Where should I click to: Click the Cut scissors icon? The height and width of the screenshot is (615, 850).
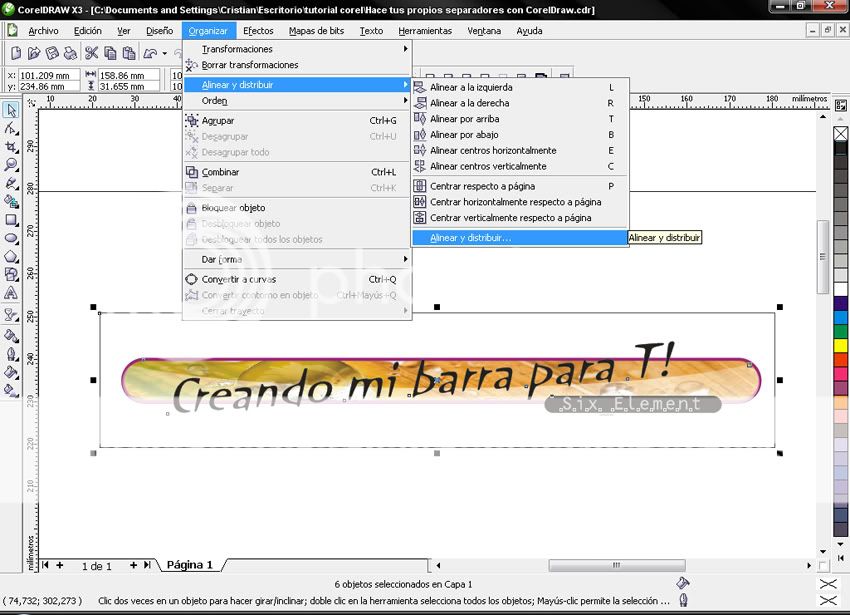click(91, 53)
